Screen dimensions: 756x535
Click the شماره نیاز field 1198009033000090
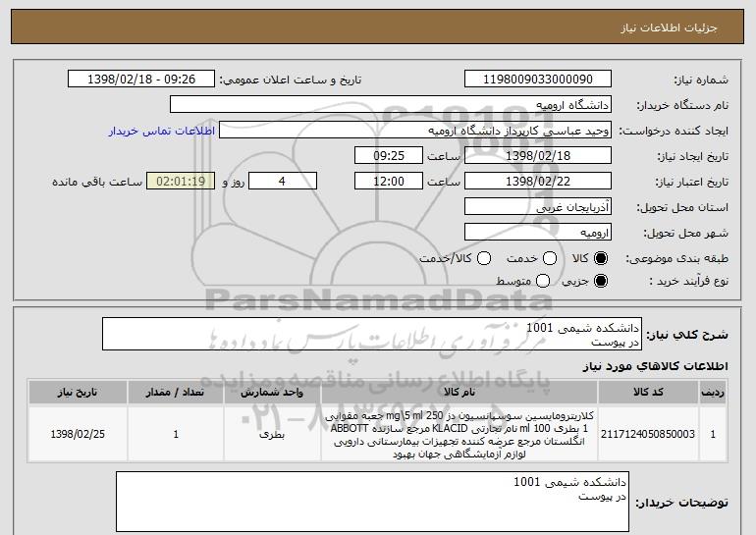click(538, 79)
